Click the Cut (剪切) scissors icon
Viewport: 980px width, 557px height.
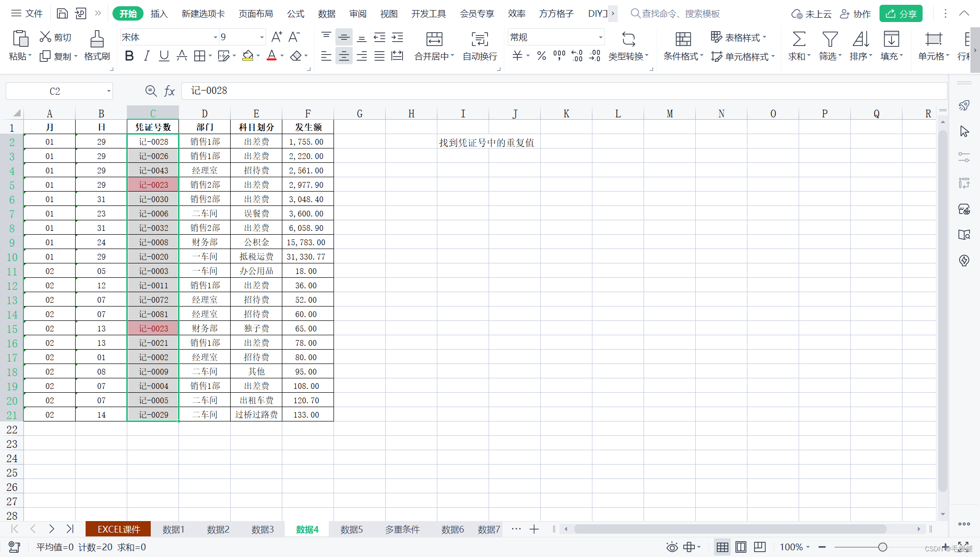[x=45, y=37]
